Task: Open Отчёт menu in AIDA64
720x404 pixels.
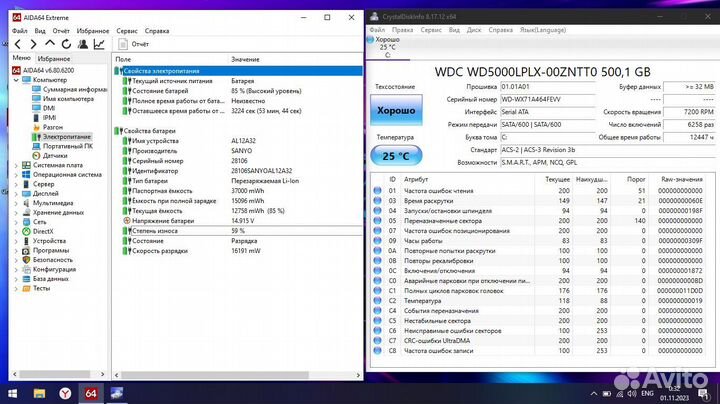Action: [61, 31]
